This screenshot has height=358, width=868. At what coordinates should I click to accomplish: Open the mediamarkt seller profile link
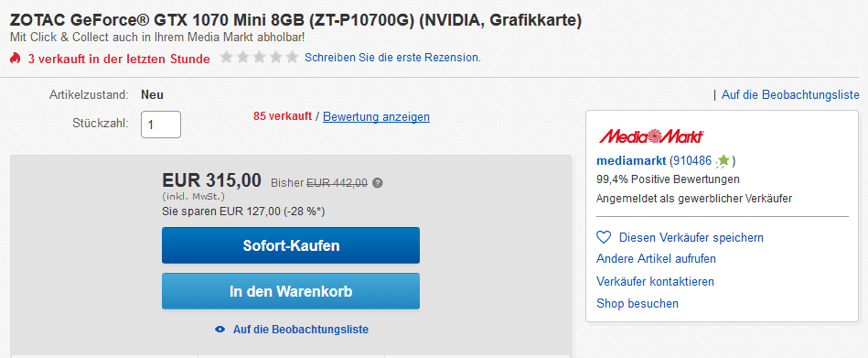(x=630, y=161)
